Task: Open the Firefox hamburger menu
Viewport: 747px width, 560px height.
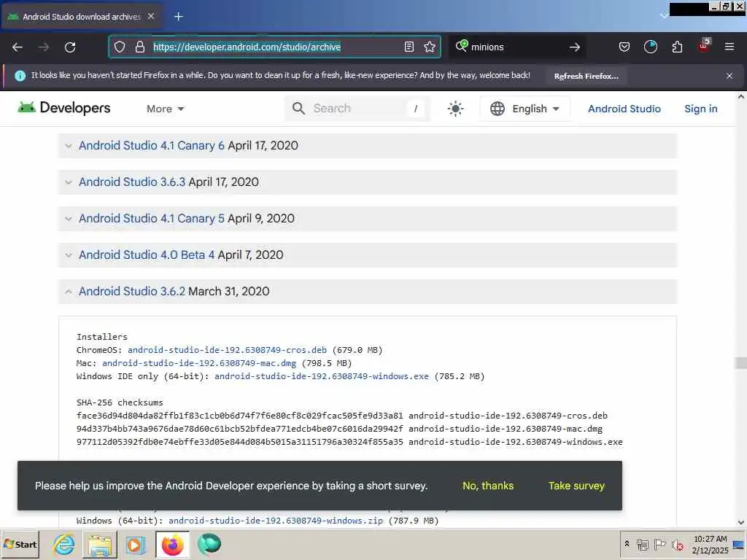Action: pyautogui.click(x=729, y=47)
